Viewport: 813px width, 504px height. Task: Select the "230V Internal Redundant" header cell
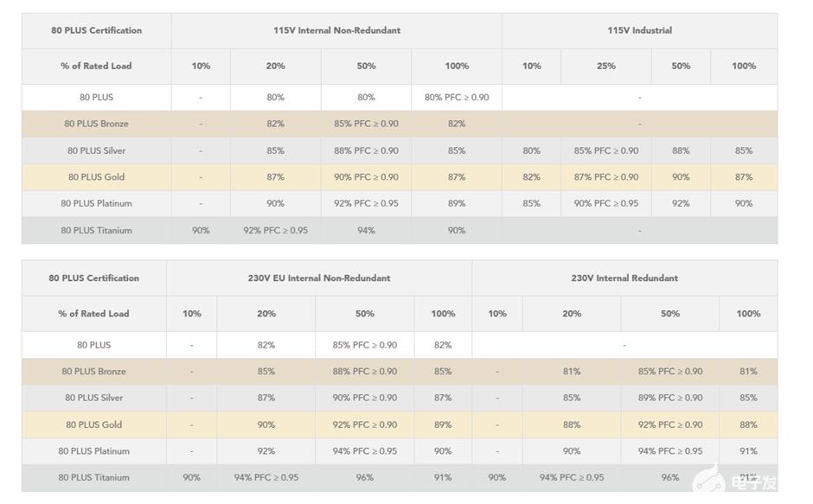pos(624,278)
